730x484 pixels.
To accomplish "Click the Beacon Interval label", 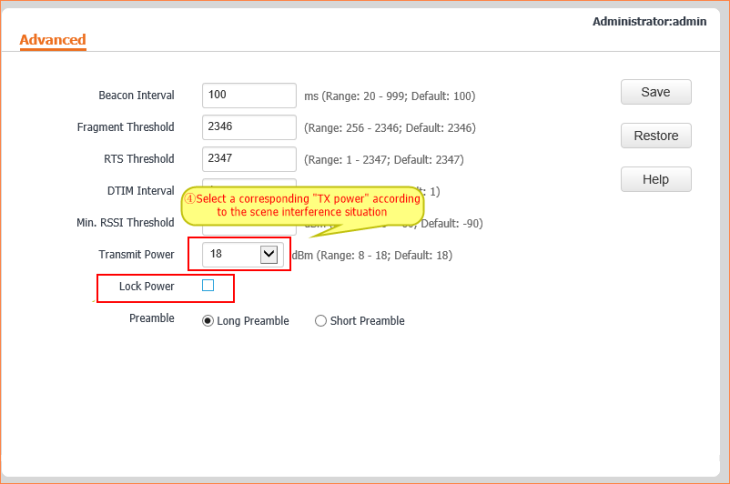I will pos(136,96).
